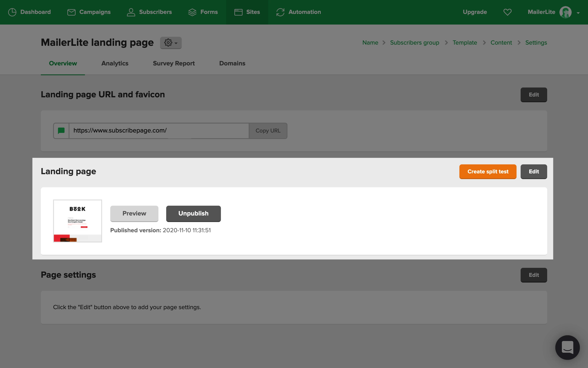Open the chat support widget
588x368 pixels.
tap(567, 347)
